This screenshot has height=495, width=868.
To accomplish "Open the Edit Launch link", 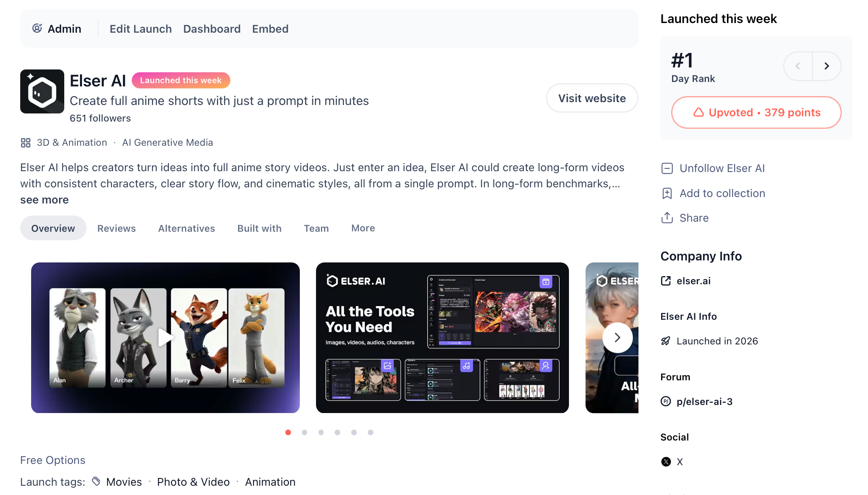I will [141, 29].
